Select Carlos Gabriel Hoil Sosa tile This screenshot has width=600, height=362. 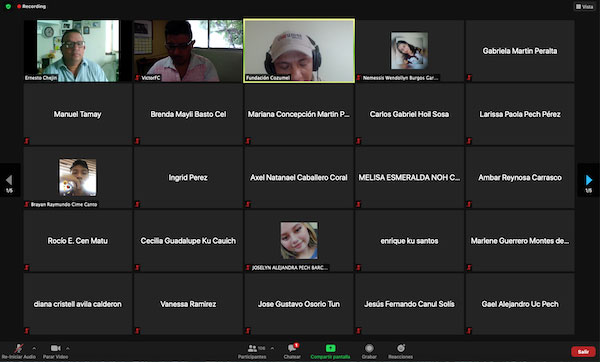coord(409,114)
